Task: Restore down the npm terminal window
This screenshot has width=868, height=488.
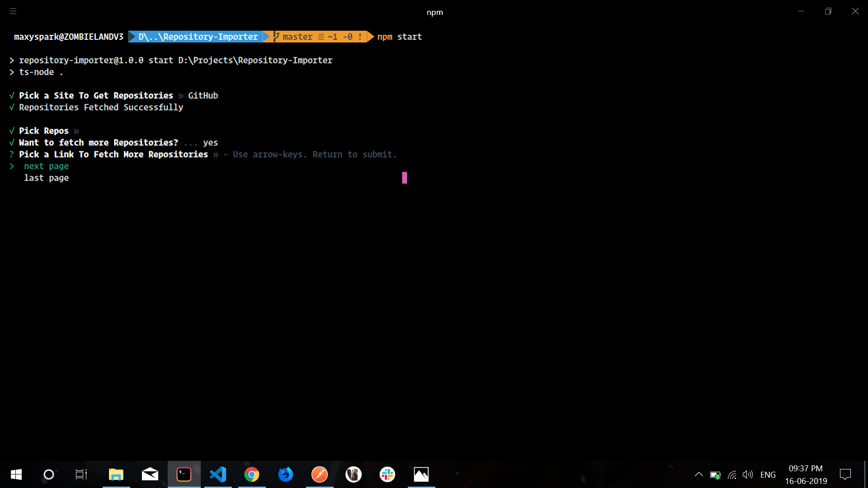Action: coord(828,11)
